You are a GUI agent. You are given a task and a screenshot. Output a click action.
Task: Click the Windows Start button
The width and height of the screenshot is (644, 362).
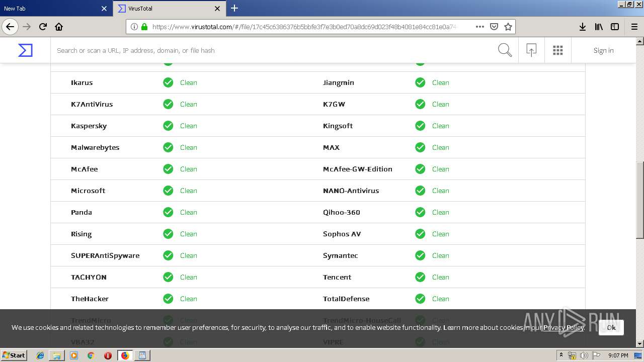coord(14,355)
